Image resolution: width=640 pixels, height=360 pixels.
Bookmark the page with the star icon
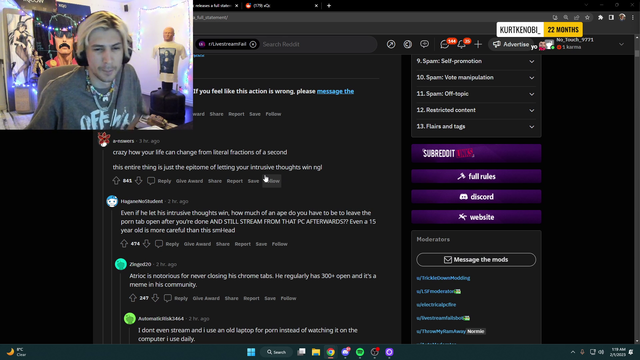587,18
